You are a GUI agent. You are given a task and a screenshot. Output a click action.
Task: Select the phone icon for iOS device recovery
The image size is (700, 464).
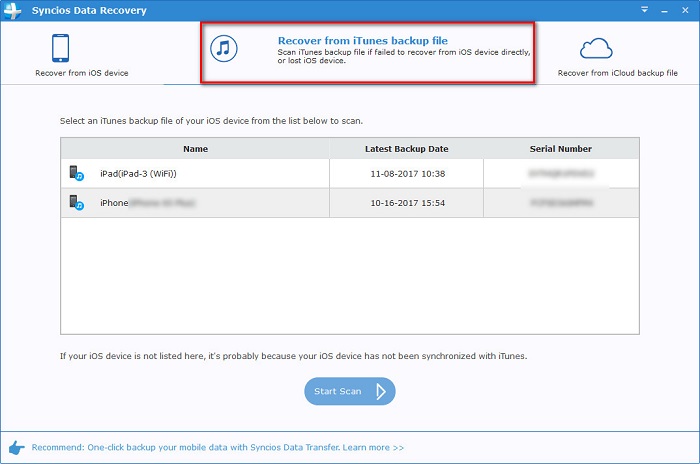[x=60, y=48]
